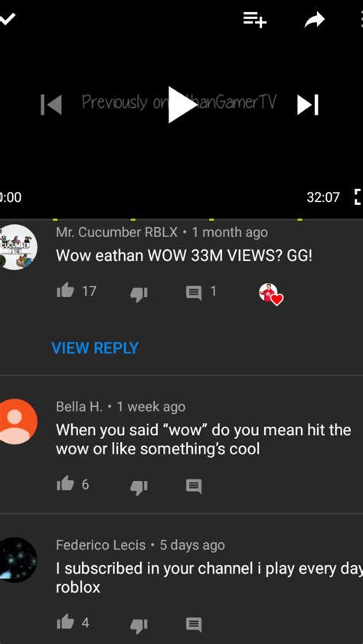This screenshot has width=363, height=644.
Task: Reply to Bella H.'s comment
Action: point(194,486)
